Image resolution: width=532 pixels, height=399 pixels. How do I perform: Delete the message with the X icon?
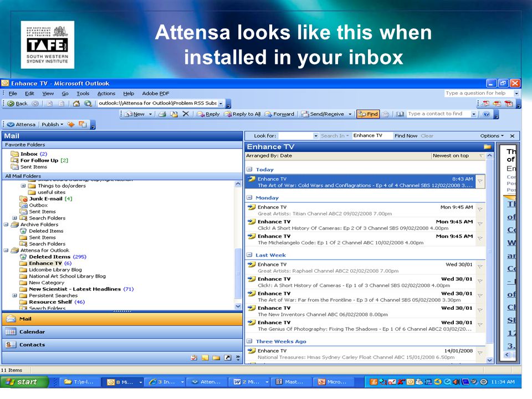(x=186, y=114)
